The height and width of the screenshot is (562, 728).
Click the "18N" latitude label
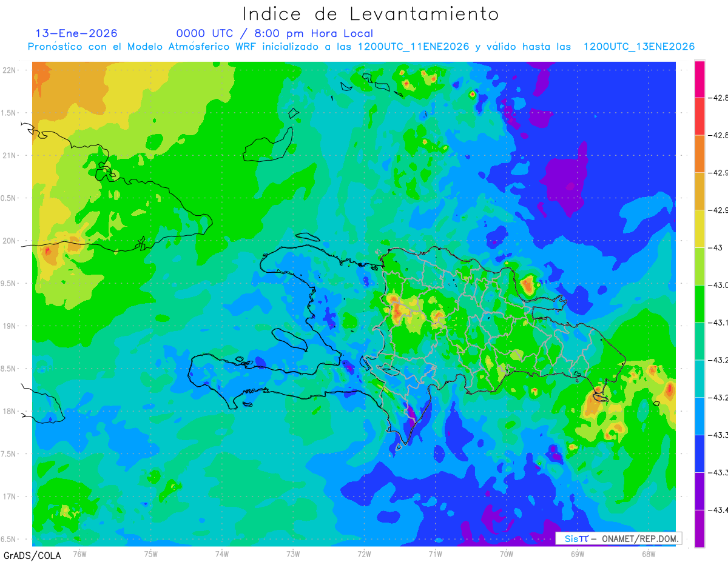click(x=10, y=411)
